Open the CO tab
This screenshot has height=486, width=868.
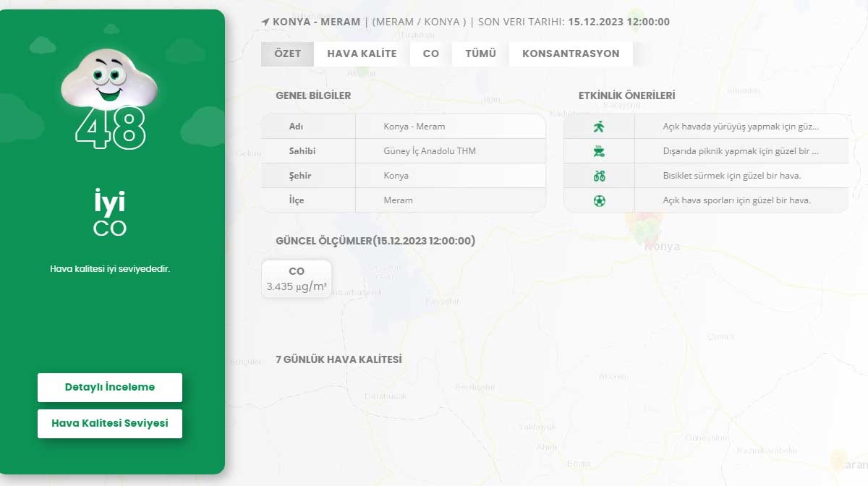[431, 54]
